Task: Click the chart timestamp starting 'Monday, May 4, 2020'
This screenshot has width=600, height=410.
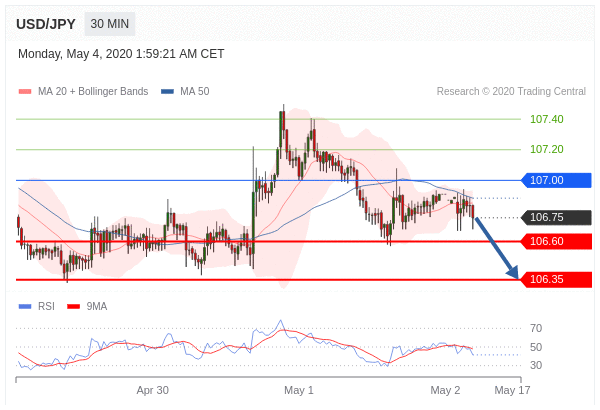Action: tap(121, 54)
